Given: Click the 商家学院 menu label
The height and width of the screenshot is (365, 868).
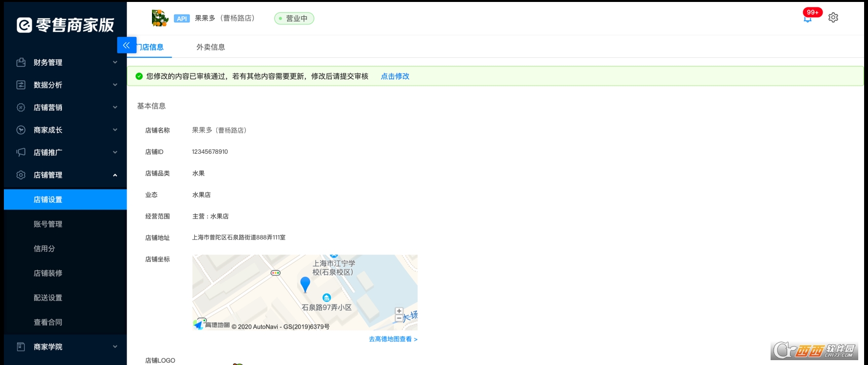Looking at the screenshot, I should pyautogui.click(x=48, y=347).
